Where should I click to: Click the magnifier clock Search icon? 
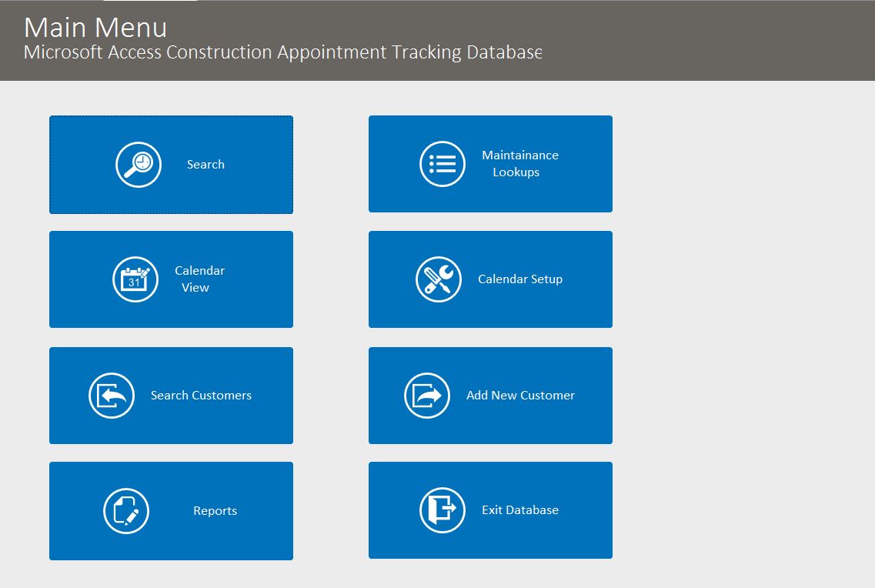[139, 165]
